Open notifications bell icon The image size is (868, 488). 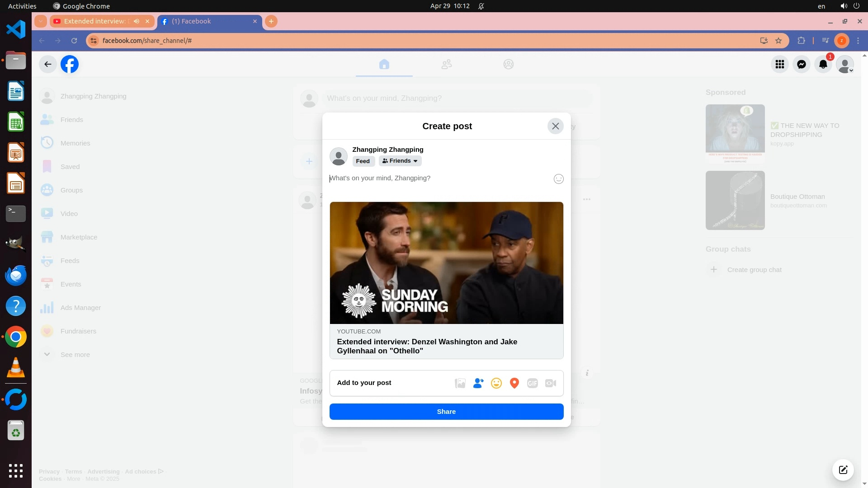pos(823,64)
